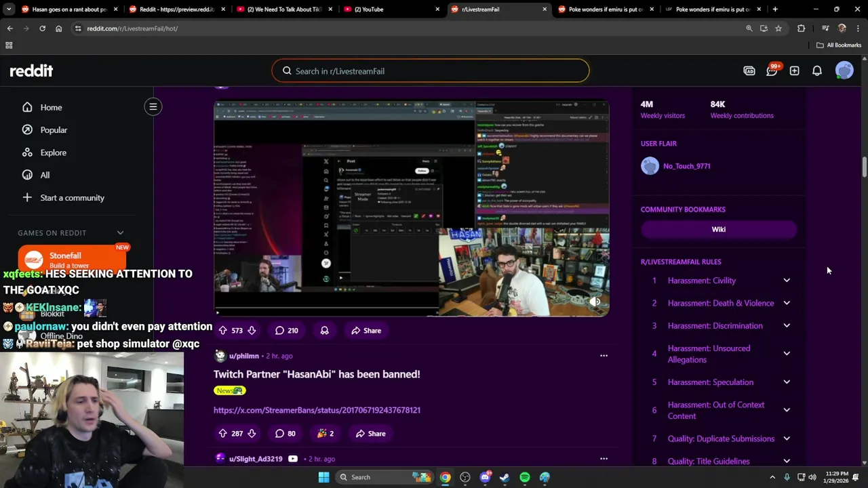This screenshot has height=488, width=868.
Task: Open the zoom magnifier in address bar
Action: click(749, 28)
